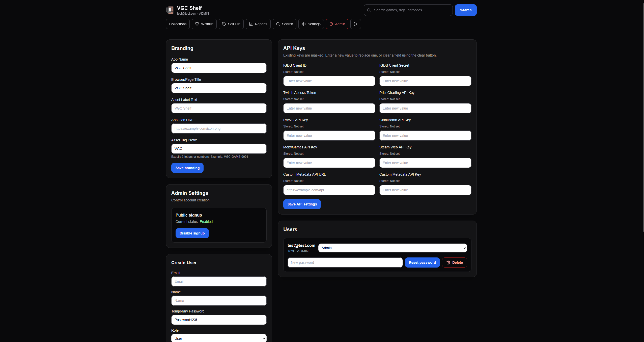Click the RAWG API Key input
Screen dimensions: 644x342
tap(329, 136)
